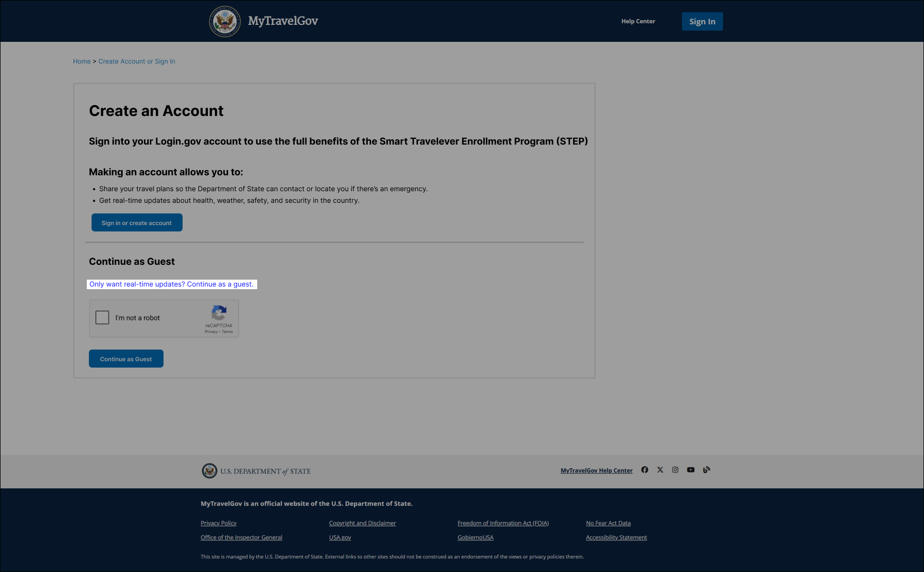924x572 pixels.
Task: Click the Create an Account heading
Action: [156, 111]
